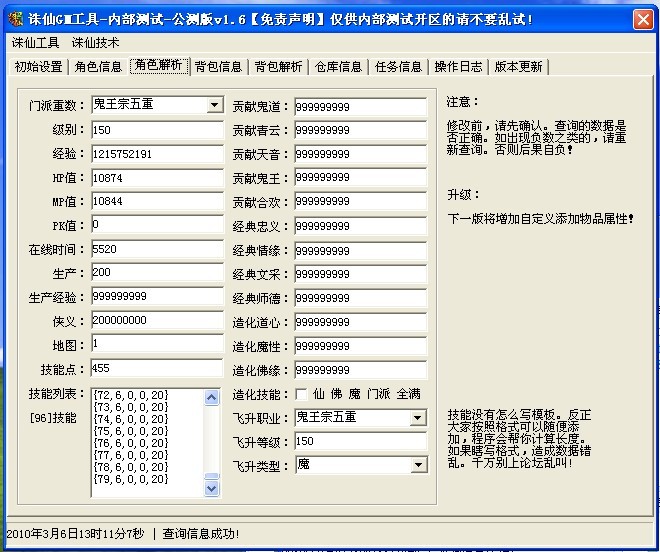Click the 贡献鬼道 input box
Image resolution: width=660 pixels, height=552 pixels.
[x=360, y=106]
